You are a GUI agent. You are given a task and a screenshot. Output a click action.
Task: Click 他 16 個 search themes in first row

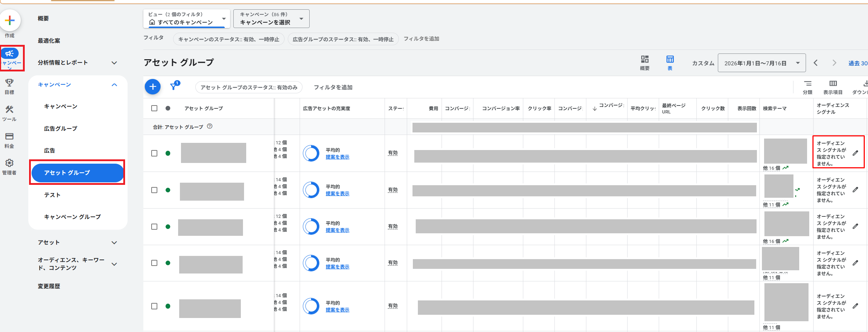point(772,168)
